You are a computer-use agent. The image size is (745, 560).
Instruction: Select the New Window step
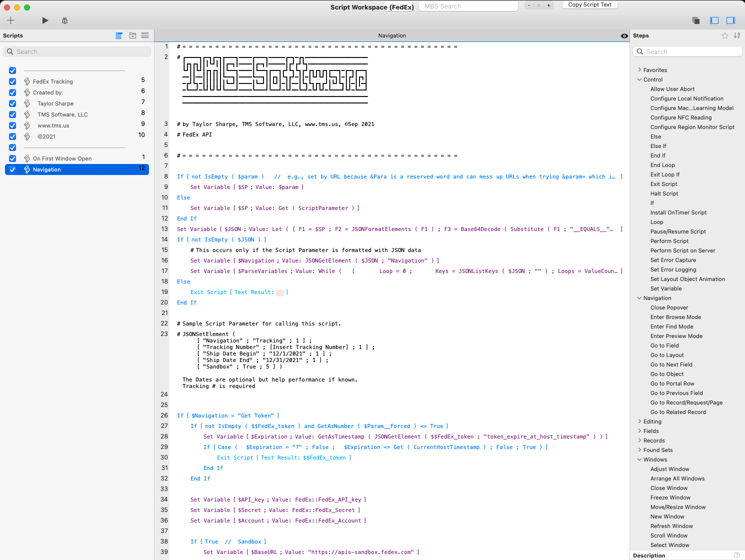(x=667, y=516)
